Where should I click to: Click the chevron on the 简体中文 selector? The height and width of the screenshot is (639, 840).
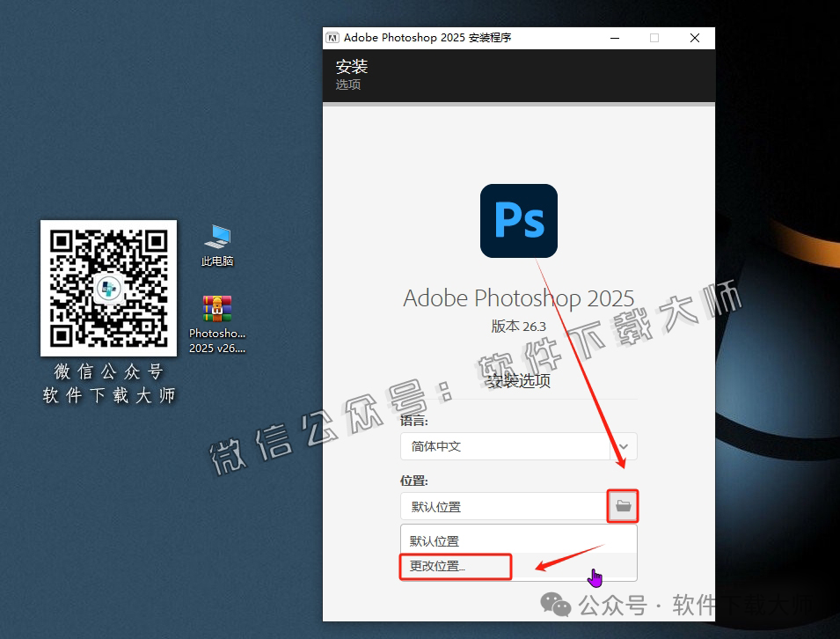click(625, 446)
